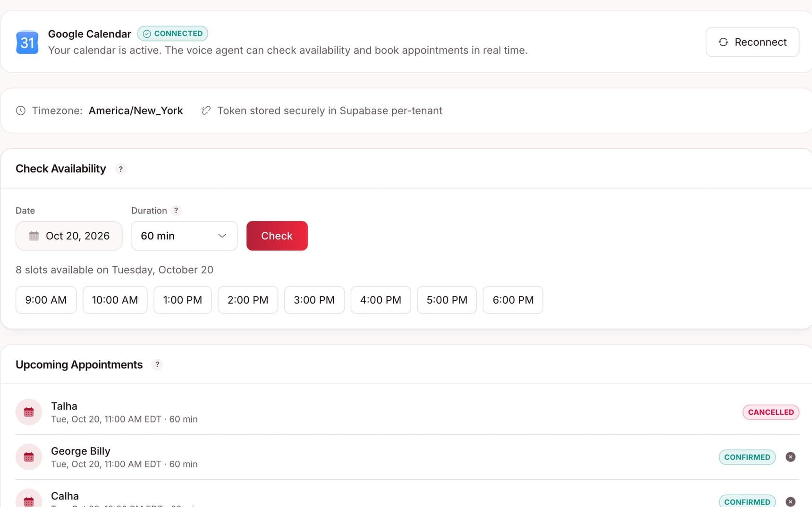The image size is (812, 507).
Task: Open the Check Availability help question mark
Action: tap(121, 169)
